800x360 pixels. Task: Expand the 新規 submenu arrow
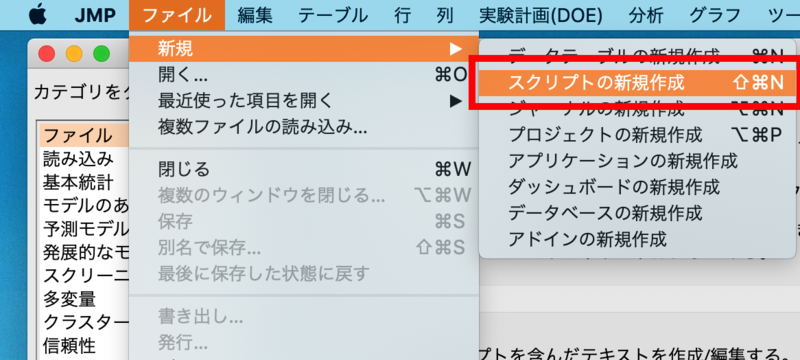coord(455,49)
